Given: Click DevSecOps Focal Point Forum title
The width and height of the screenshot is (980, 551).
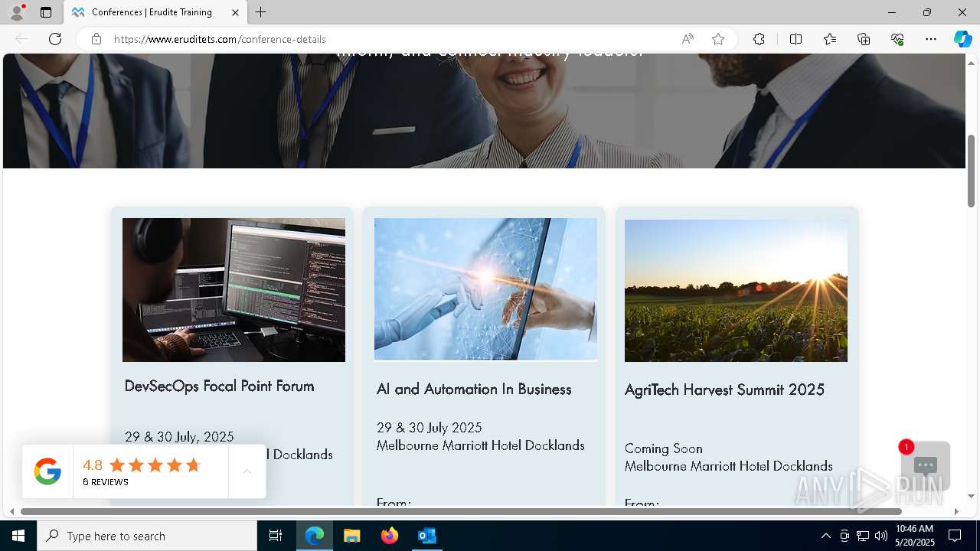Looking at the screenshot, I should point(220,386).
